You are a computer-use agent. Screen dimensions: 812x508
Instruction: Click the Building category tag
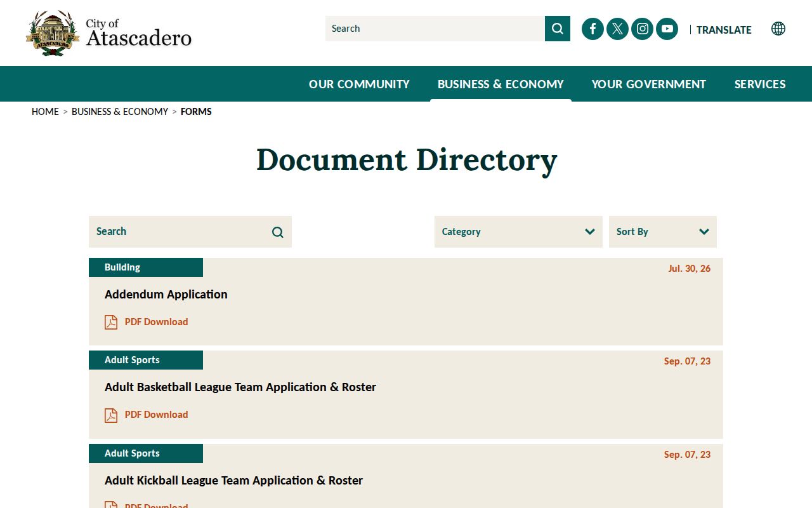(x=146, y=267)
